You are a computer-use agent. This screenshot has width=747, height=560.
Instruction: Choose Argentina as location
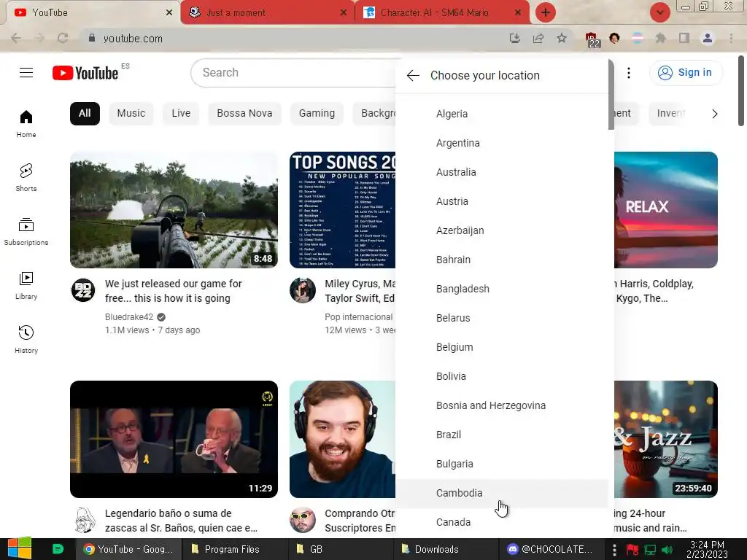pyautogui.click(x=502, y=143)
